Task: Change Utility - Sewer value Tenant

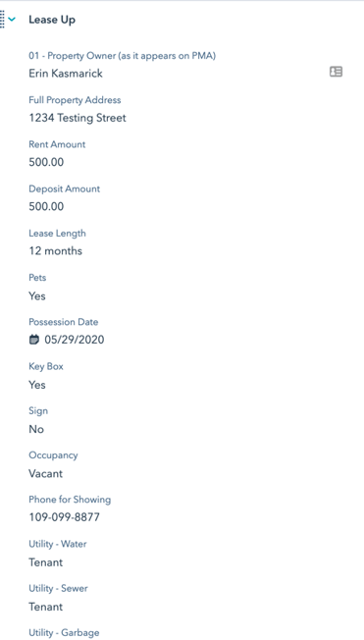Action: pyautogui.click(x=46, y=607)
